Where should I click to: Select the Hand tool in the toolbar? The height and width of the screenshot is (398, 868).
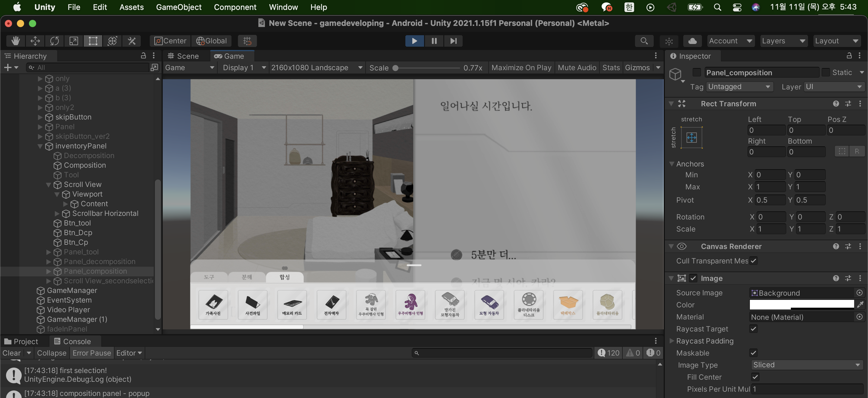coord(15,41)
